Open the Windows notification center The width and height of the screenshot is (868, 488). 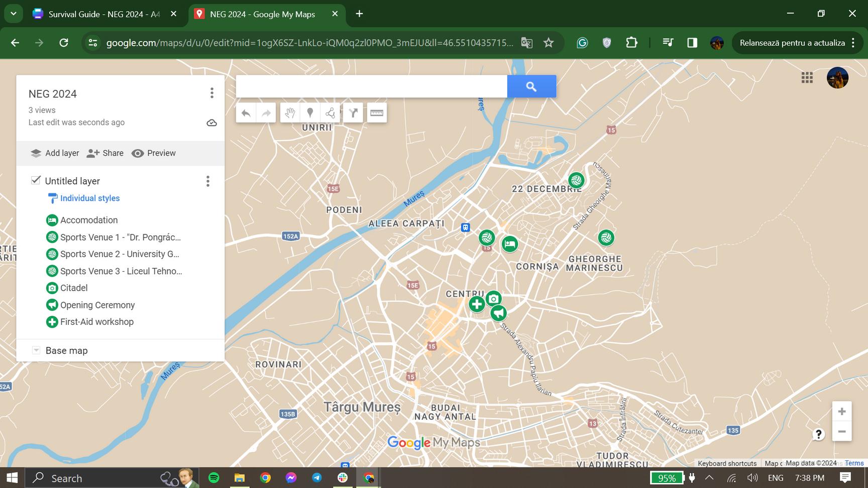[845, 477]
